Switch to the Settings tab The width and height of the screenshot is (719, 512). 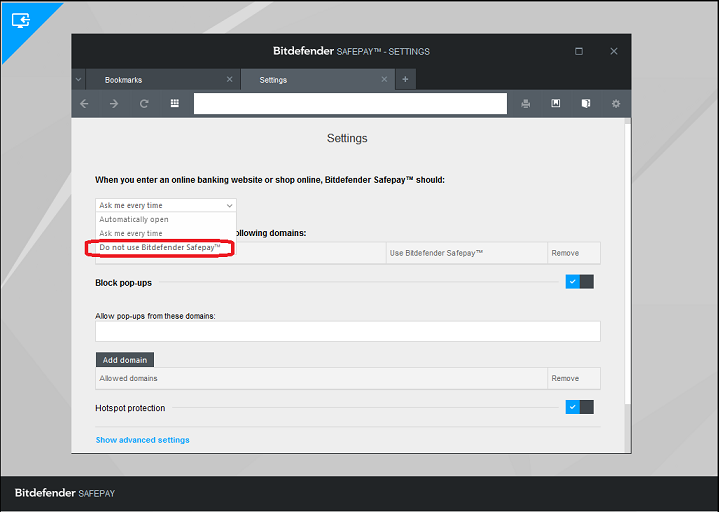[317, 79]
